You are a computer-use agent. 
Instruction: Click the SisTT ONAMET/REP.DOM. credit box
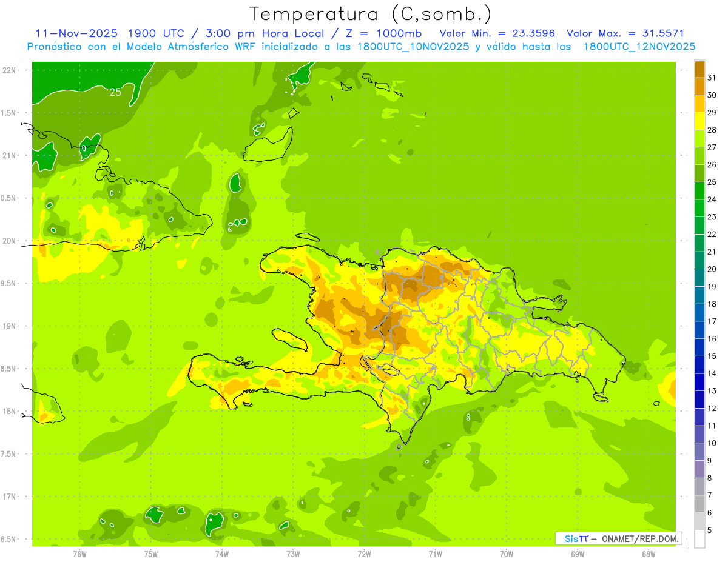click(618, 538)
